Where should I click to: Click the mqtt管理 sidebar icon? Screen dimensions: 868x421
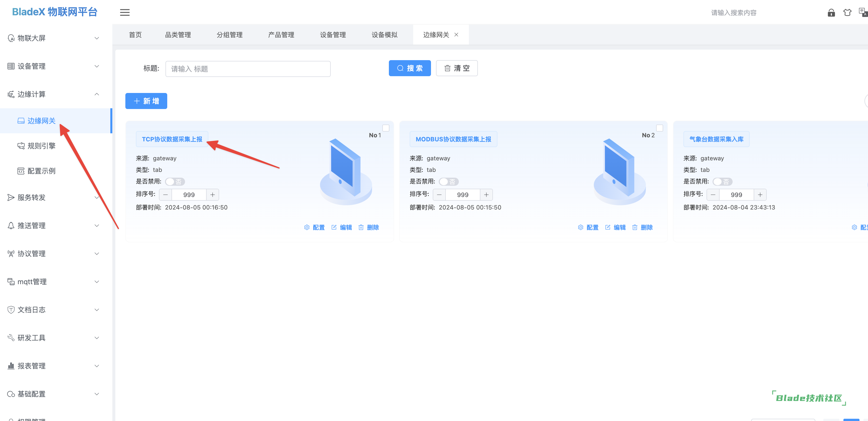(x=11, y=282)
